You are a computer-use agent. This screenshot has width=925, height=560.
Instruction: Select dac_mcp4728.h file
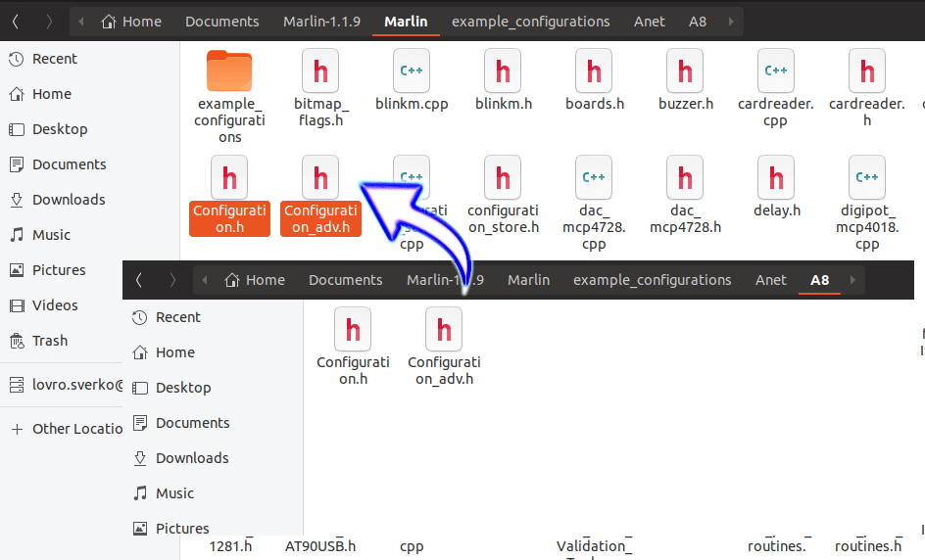click(686, 195)
